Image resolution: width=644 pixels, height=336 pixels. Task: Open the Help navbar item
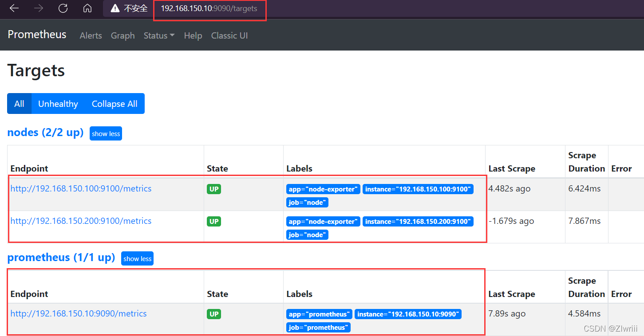(x=193, y=35)
